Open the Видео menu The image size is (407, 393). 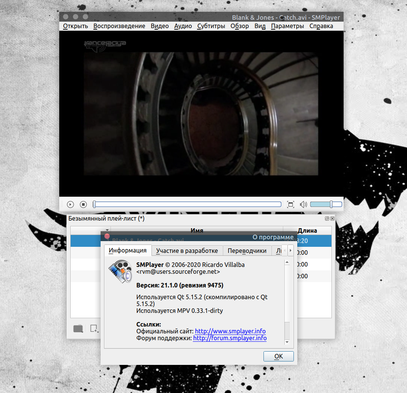click(160, 26)
